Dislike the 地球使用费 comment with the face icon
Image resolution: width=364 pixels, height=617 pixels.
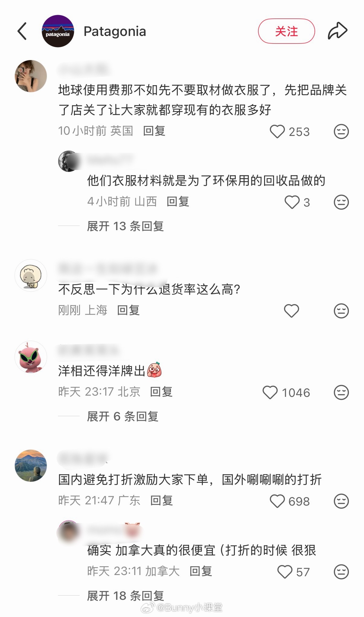[x=341, y=132]
